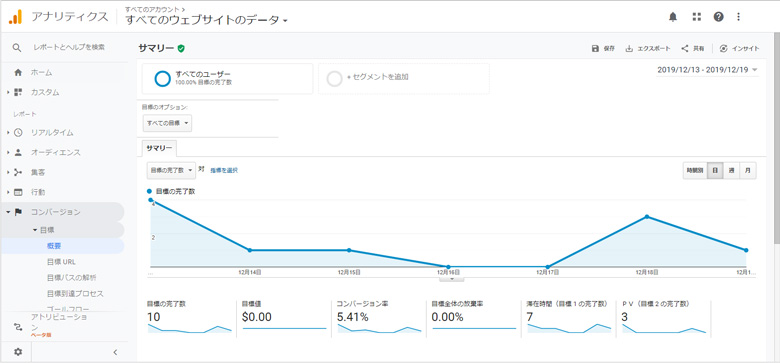Open the notifications bell icon
This screenshot has height=363, width=780.
click(x=673, y=17)
